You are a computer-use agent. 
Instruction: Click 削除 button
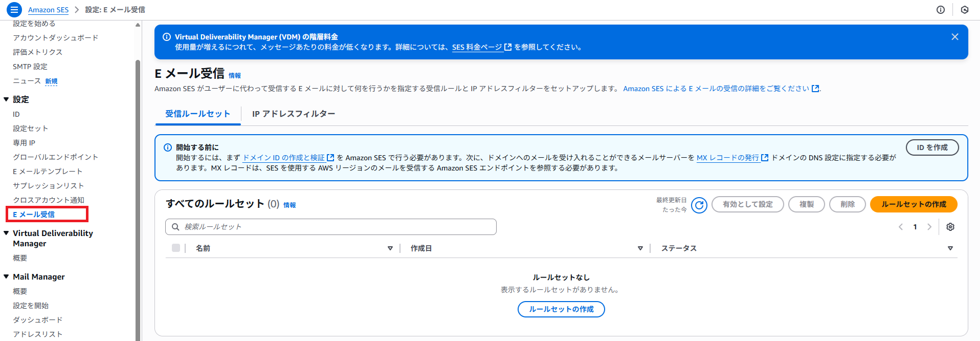(848, 204)
